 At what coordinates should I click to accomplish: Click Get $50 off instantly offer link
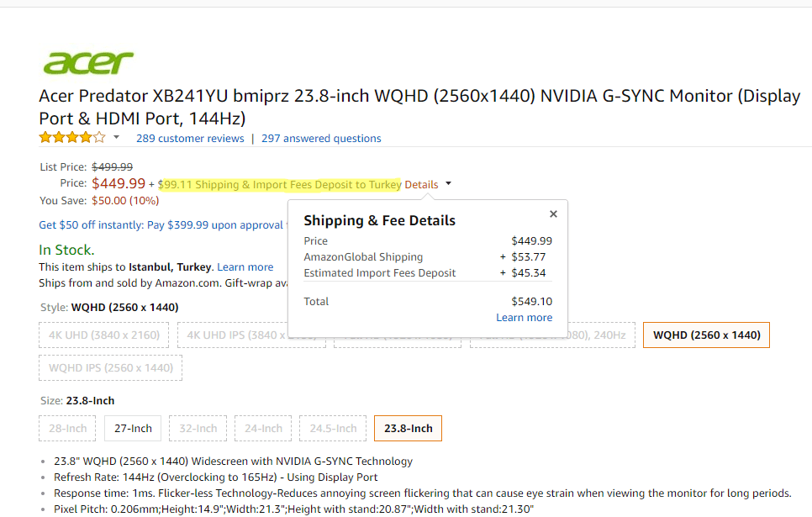[x=161, y=224]
